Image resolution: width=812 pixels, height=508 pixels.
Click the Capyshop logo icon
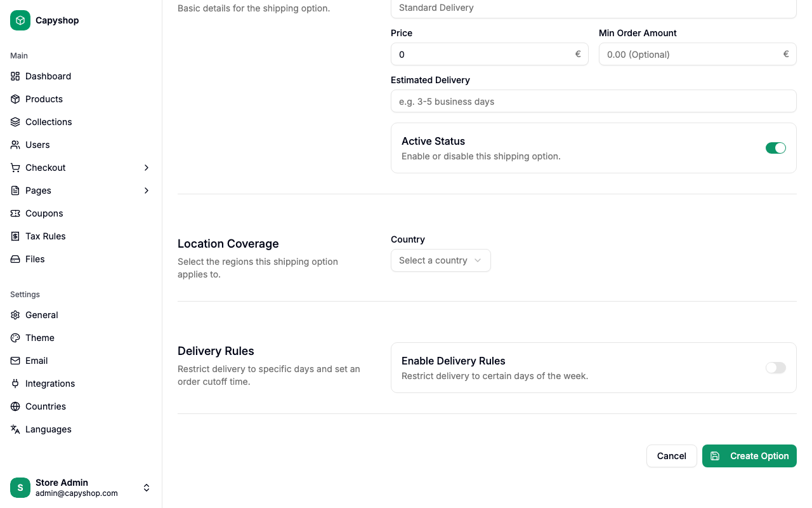pyautogui.click(x=20, y=20)
